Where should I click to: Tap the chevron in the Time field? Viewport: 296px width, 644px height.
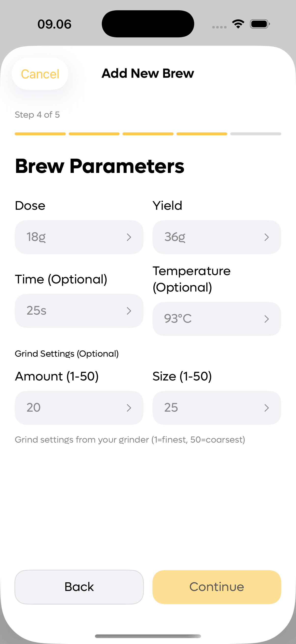129,311
